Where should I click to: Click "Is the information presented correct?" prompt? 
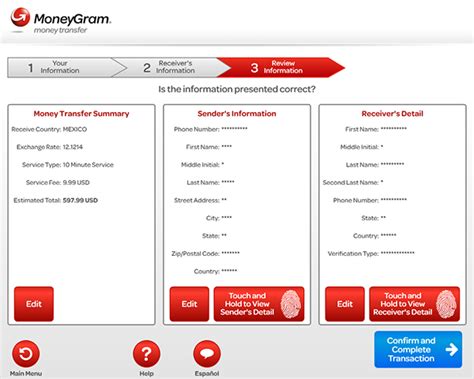coord(237,89)
